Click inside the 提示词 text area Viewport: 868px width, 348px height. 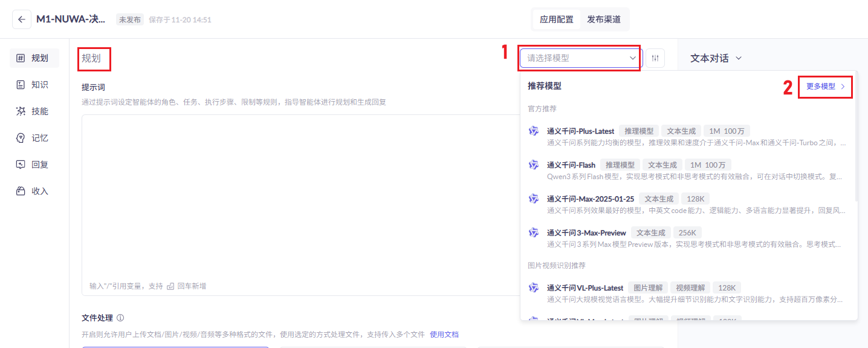tap(296, 194)
